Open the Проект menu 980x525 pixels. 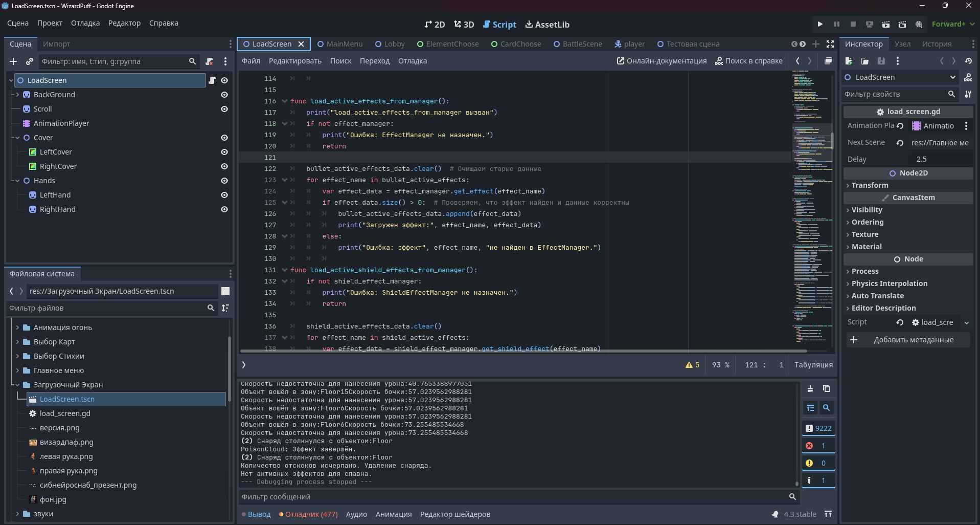coord(50,23)
